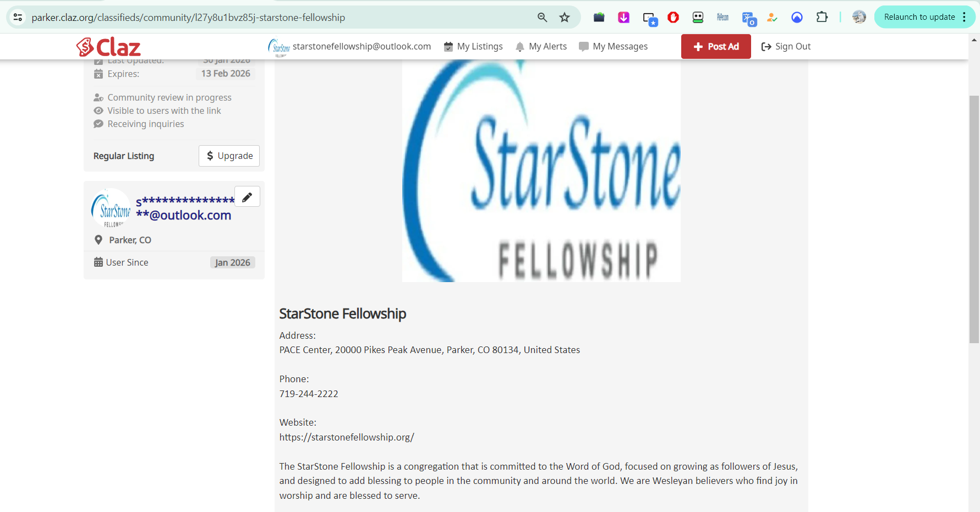
Task: Click the Claz logo
Action: tap(108, 47)
